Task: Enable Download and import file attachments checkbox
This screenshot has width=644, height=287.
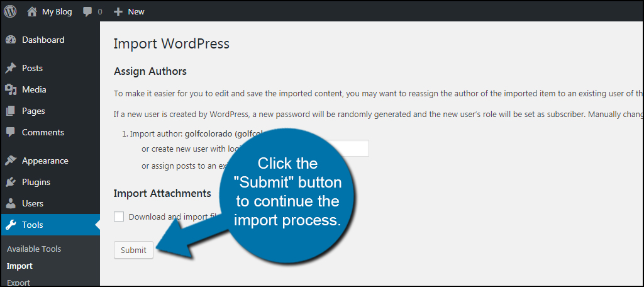Action: pyautogui.click(x=119, y=217)
